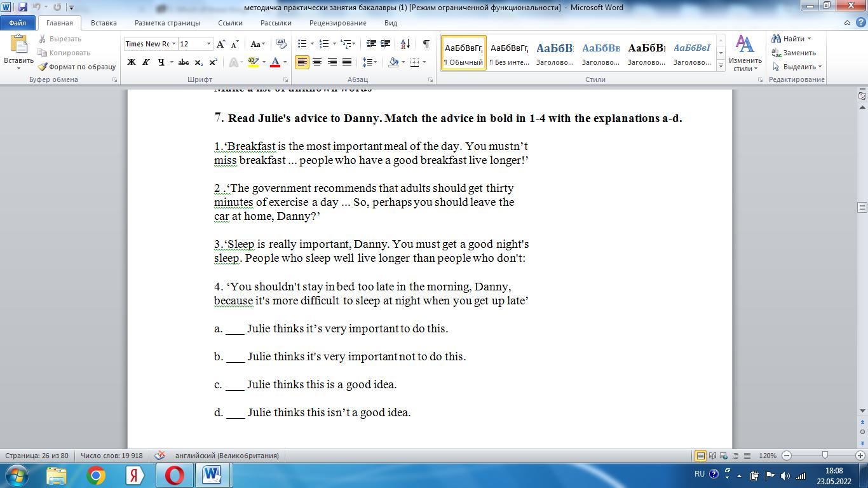This screenshot has width=868, height=488.
Task: Click the Save icon in quick access toolbar
Action: tap(23, 7)
